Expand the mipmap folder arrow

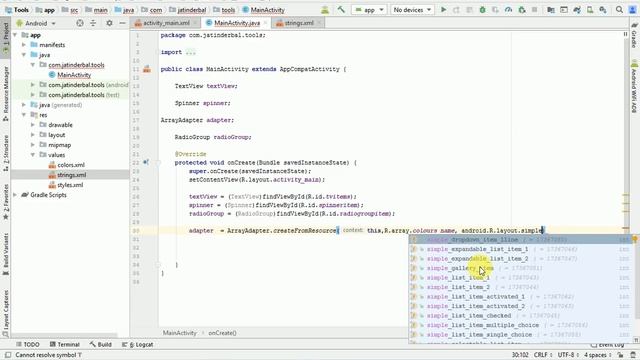[33, 145]
